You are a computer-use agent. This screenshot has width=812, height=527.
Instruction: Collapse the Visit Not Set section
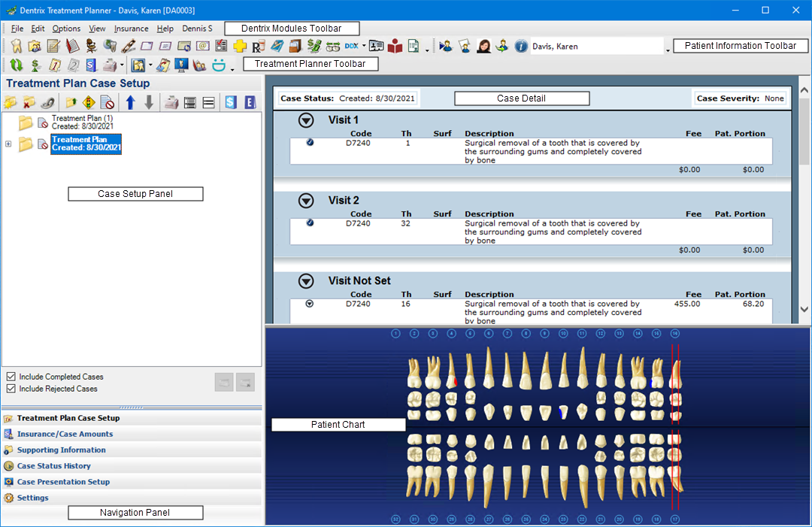tap(305, 281)
